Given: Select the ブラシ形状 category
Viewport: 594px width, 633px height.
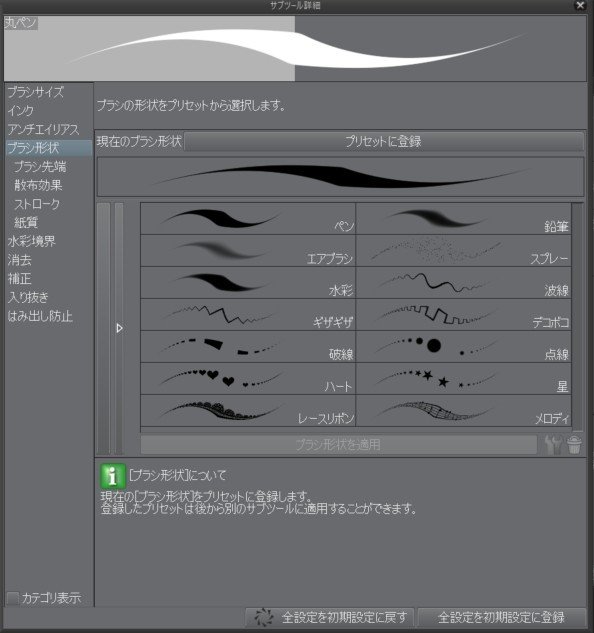Looking at the screenshot, I should [x=49, y=148].
